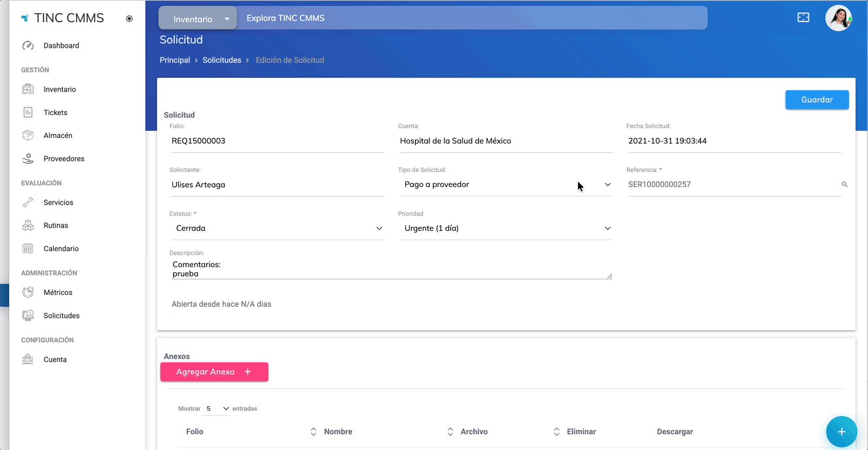The image size is (868, 450).
Task: Click the search icon in Referencia field
Action: [844, 184]
